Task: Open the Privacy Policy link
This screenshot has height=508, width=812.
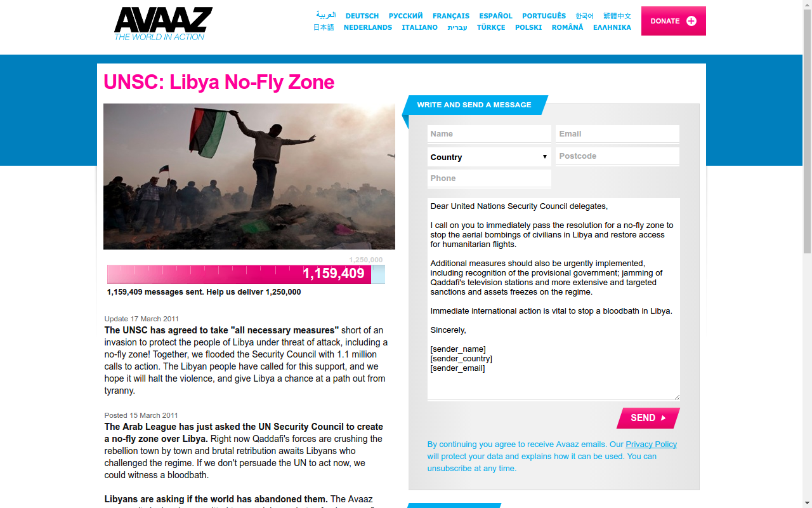Action: (652, 444)
